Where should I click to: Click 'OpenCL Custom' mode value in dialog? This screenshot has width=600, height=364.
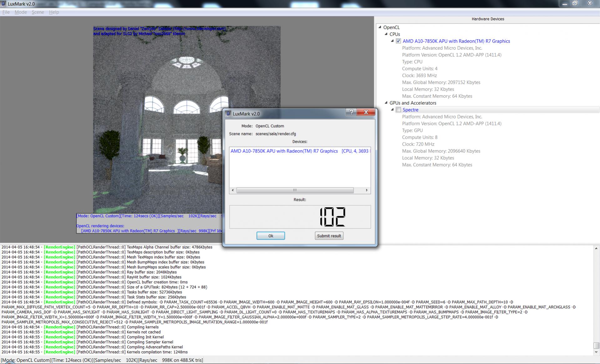coord(270,126)
